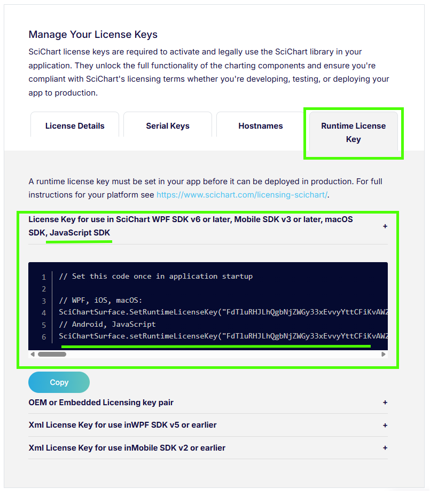
Task: Click the left scroll arrow under the code
Action: (x=33, y=353)
